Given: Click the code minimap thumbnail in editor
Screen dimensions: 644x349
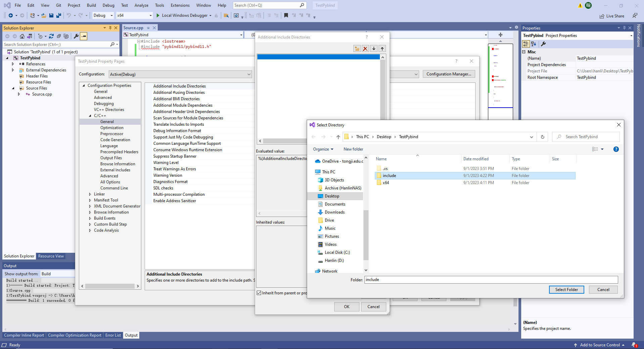Looking at the screenshot, I should pyautogui.click(x=500, y=75).
